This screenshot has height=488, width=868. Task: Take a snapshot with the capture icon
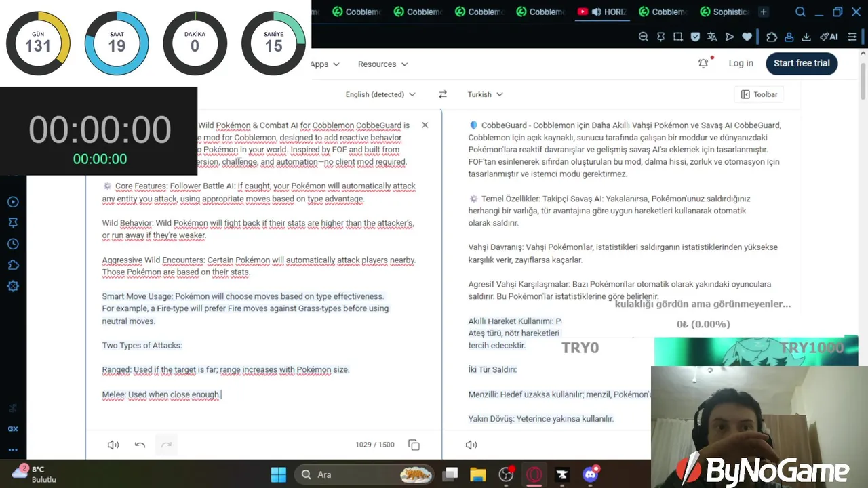(677, 37)
